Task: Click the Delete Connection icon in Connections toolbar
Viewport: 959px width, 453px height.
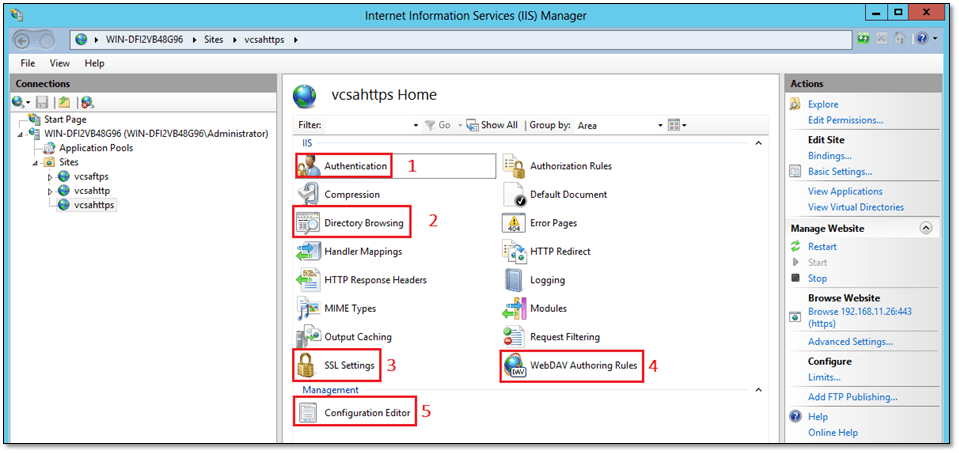Action: coord(87,103)
